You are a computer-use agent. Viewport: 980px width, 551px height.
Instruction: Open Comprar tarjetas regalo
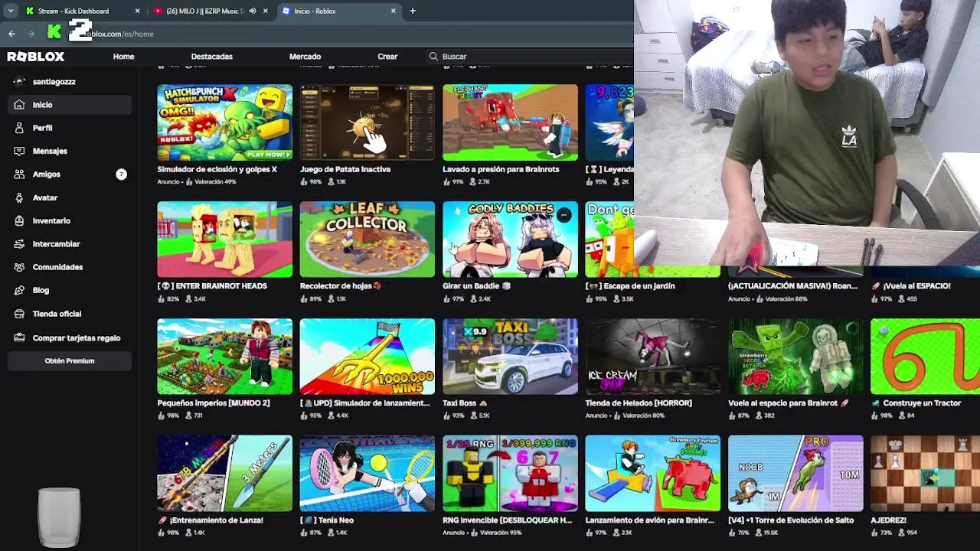tap(70, 337)
